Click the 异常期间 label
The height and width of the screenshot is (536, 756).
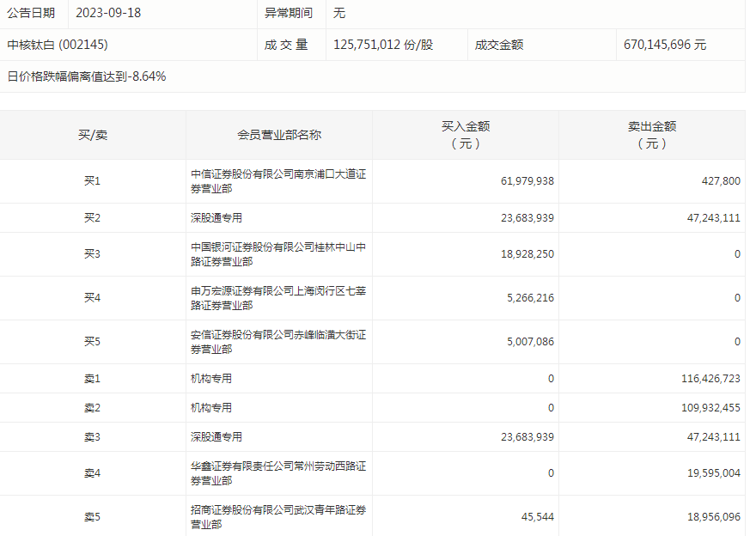point(289,13)
